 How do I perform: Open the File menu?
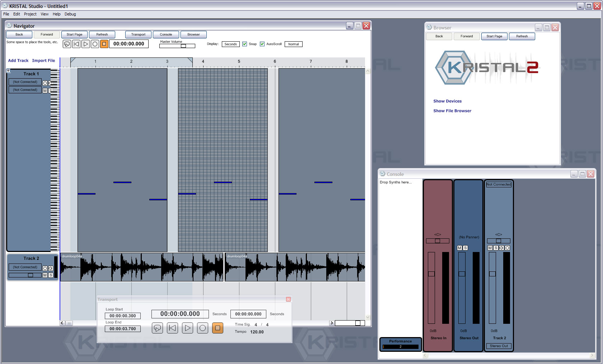click(x=6, y=14)
